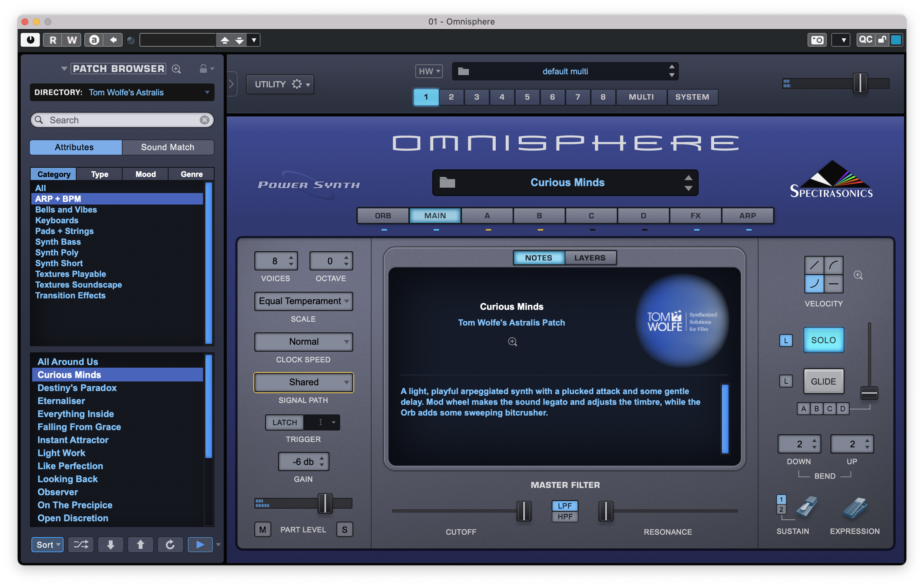Enable Write automation W button
The width and height of the screenshot is (924, 586).
coord(71,40)
